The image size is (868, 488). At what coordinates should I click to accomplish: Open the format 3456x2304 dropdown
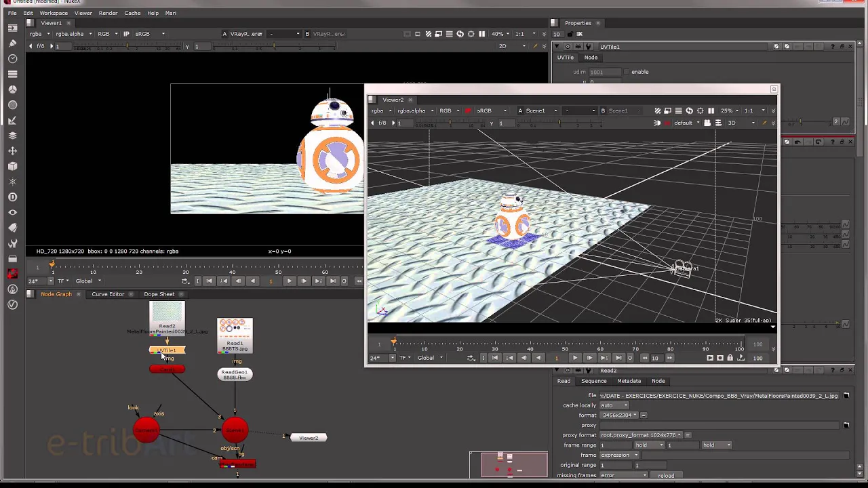(x=618, y=415)
